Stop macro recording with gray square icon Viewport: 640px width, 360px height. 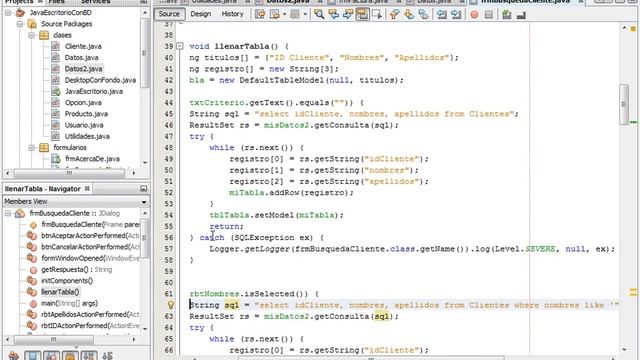point(489,15)
